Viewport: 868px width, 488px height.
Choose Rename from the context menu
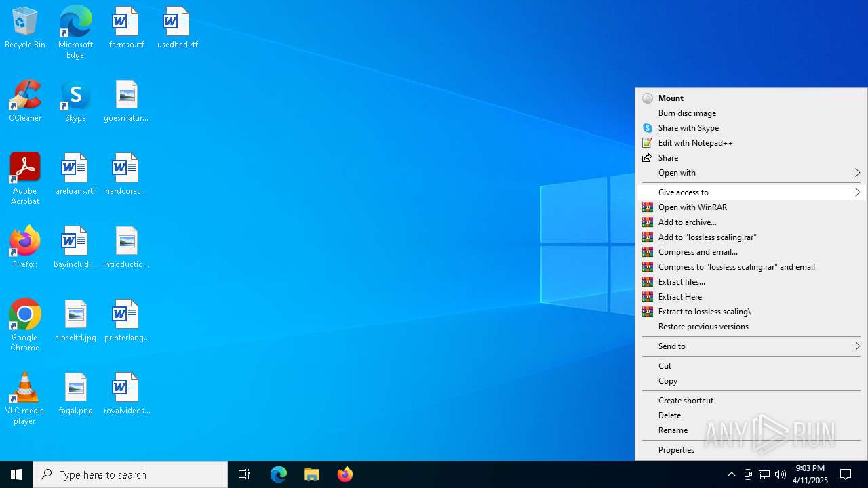751,430
